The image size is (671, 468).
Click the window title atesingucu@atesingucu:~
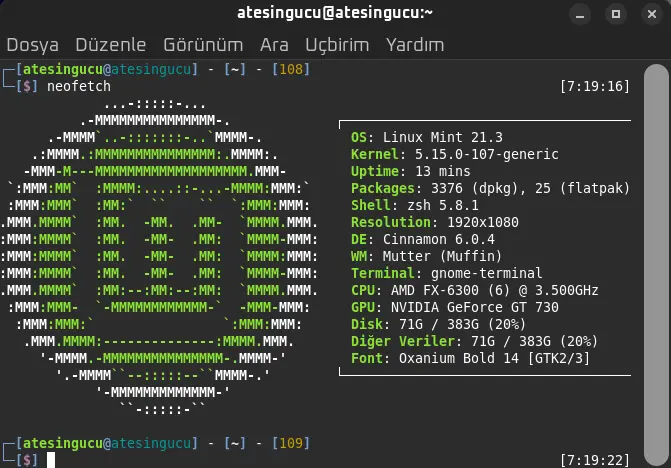(335, 13)
